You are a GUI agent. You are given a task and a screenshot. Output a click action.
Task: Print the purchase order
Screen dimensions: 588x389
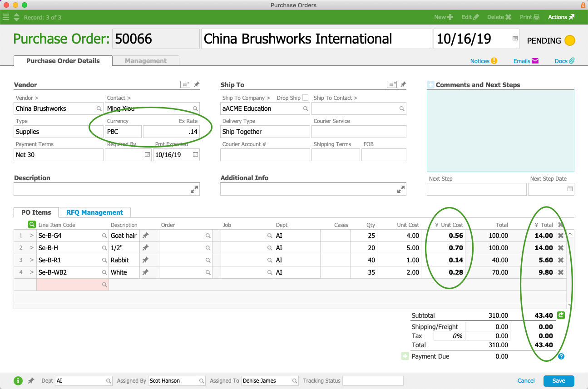point(529,17)
